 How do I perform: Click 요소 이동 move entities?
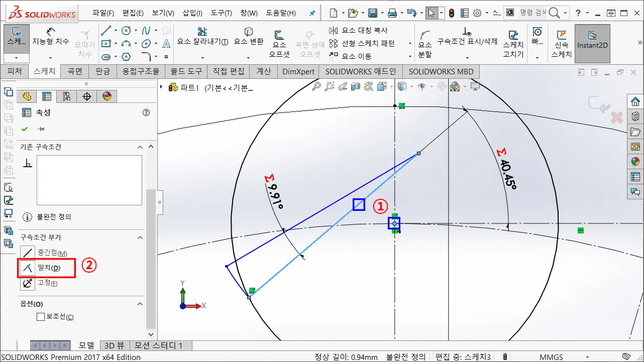coord(350,56)
